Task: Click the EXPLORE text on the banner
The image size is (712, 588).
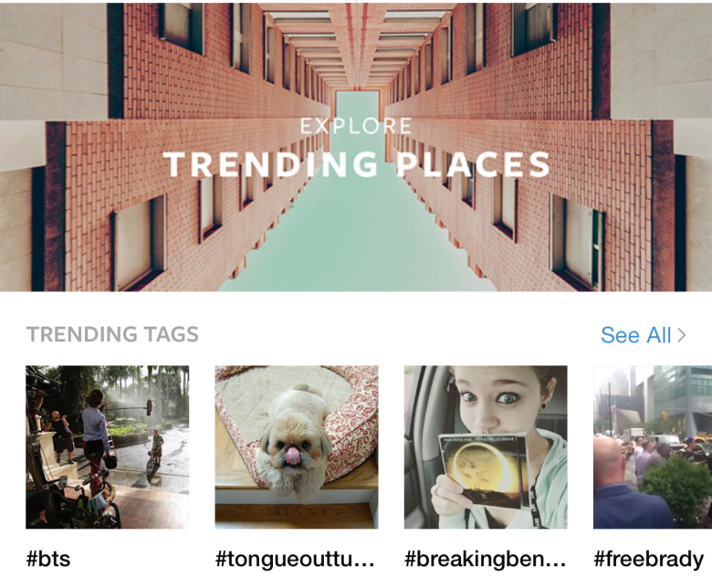Action: pyautogui.click(x=356, y=126)
